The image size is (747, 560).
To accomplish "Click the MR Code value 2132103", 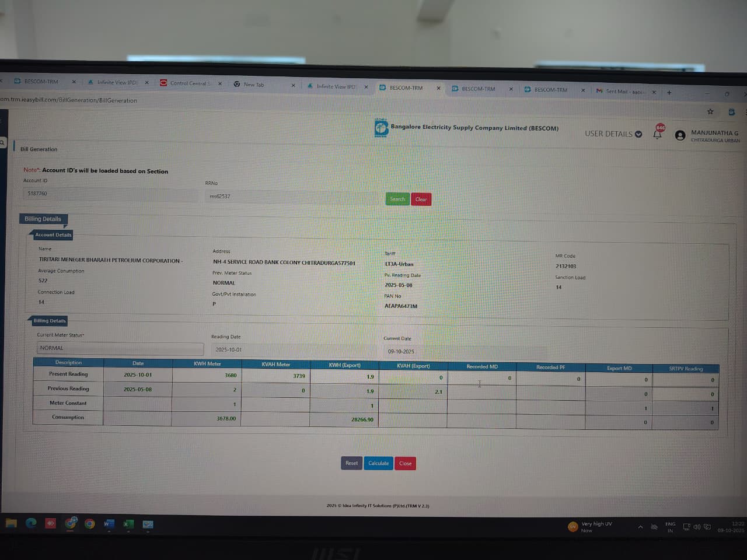I will click(x=566, y=266).
